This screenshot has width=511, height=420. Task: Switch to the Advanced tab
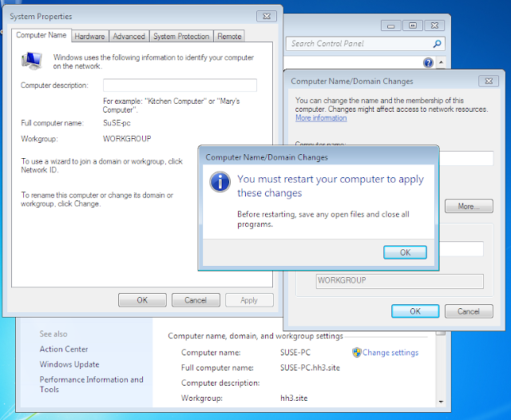coord(129,36)
